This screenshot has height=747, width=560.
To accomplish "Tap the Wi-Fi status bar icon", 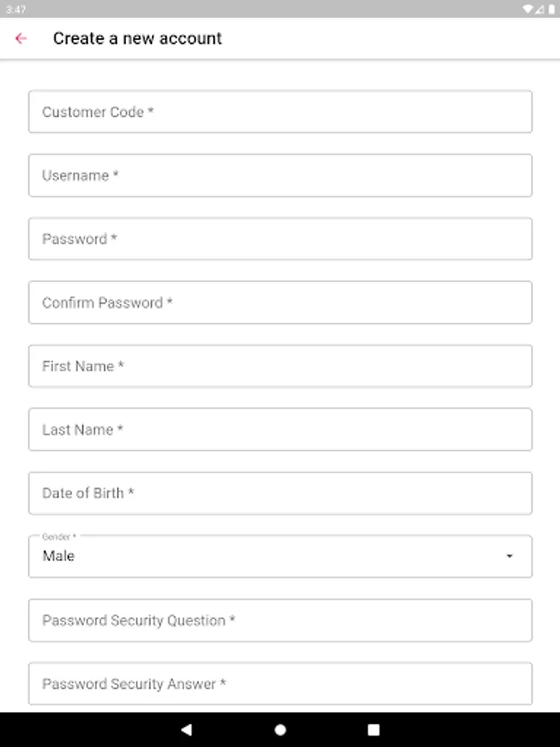I will point(528,9).
